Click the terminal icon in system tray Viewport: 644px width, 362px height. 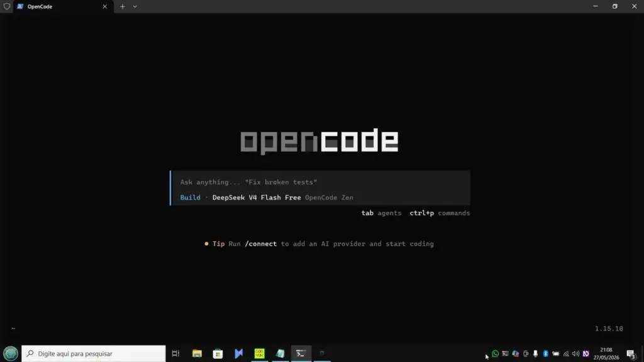click(505, 353)
